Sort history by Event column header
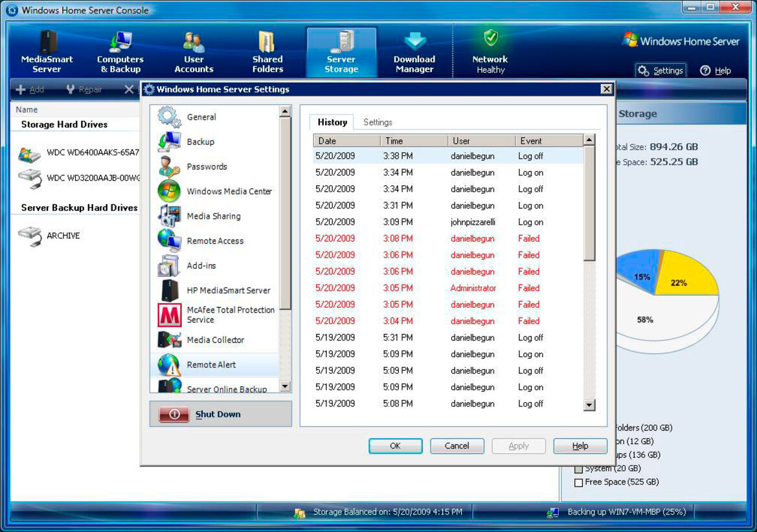 click(549, 141)
